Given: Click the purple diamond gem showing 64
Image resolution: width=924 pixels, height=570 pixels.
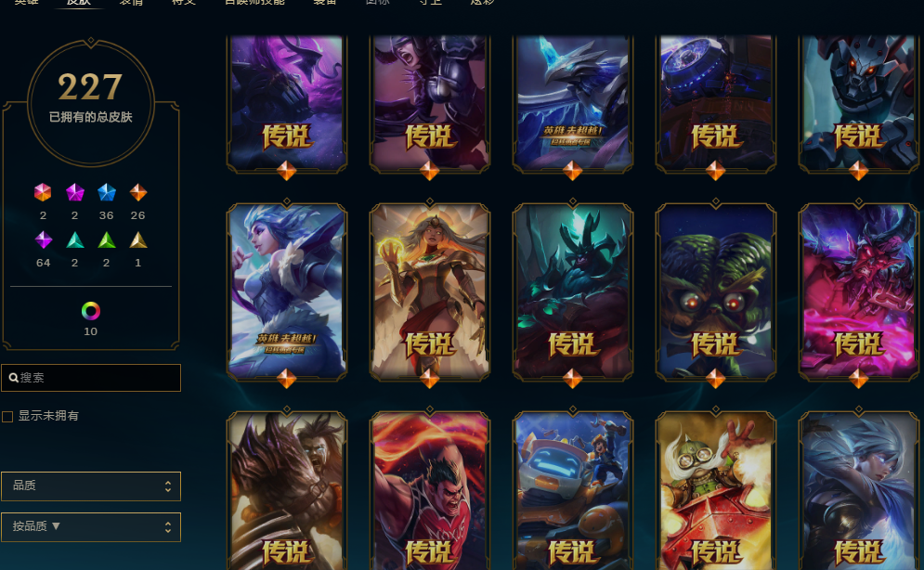Looking at the screenshot, I should click(44, 240).
